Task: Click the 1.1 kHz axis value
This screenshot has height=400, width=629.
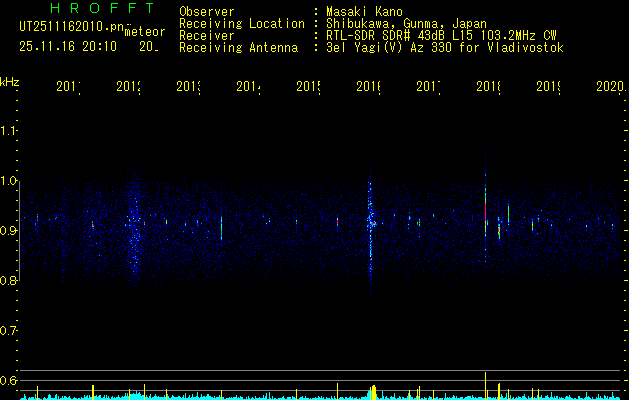Action: click(x=9, y=131)
